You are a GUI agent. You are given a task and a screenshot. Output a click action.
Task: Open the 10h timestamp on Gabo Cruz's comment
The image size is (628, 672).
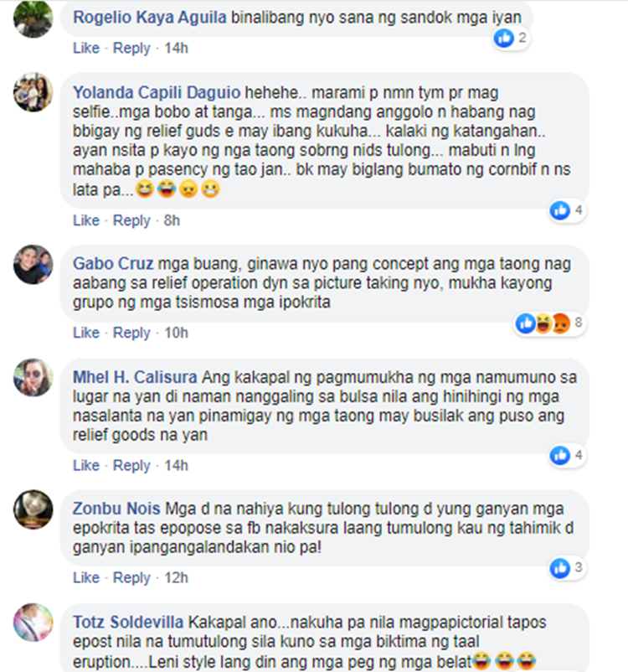tap(176, 333)
